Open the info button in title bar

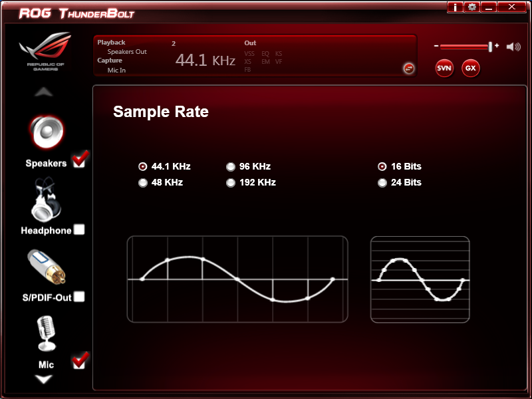tap(456, 7)
